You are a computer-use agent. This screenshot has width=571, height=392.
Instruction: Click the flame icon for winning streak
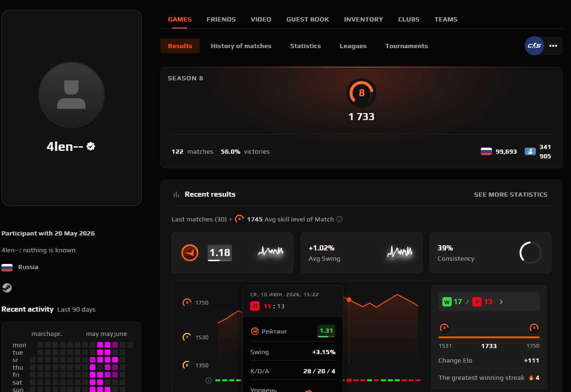(531, 378)
